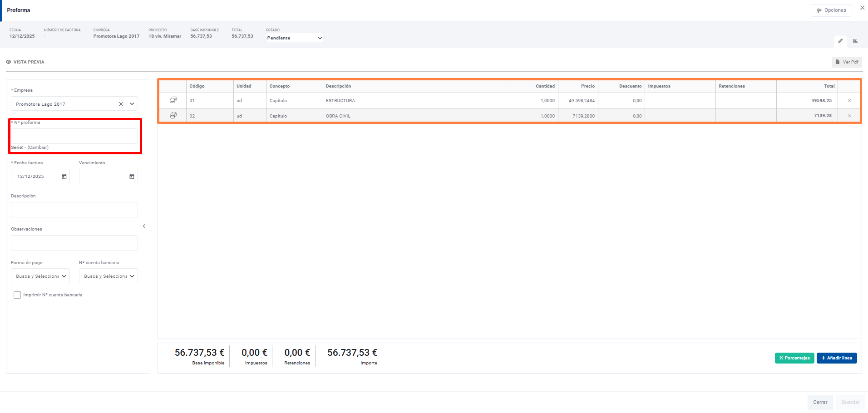Image resolution: width=868 pixels, height=413 pixels.
Task: Collapse the left form panel
Action: tap(144, 226)
